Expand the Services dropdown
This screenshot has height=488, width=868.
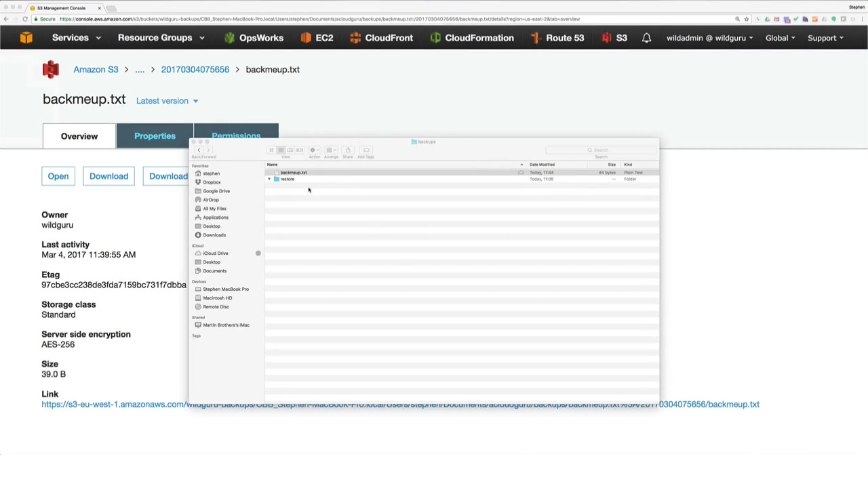77,38
